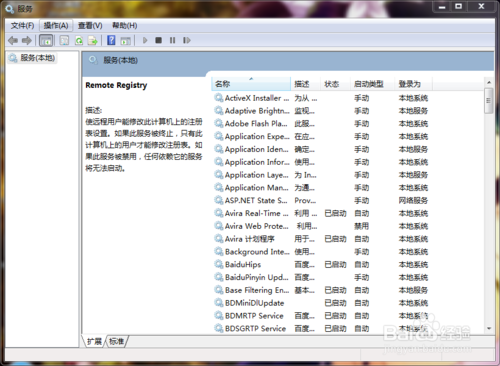Image resolution: width=500 pixels, height=366 pixels.
Task: Select the BDMiniDlUpdate service row
Action: pos(321,303)
